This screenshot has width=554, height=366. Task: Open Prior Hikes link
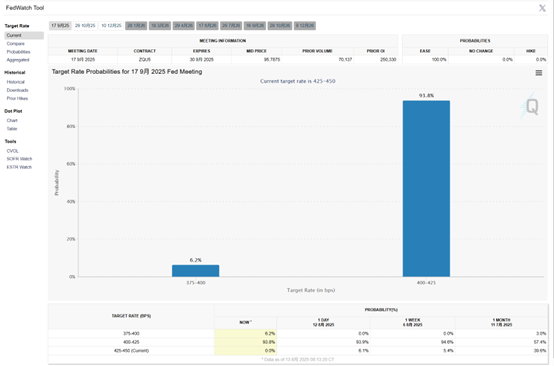click(17, 98)
